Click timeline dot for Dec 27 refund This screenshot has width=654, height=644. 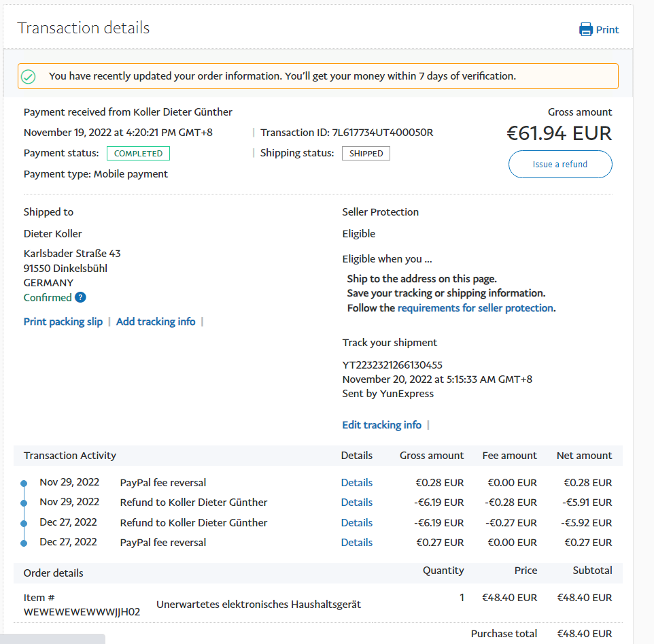click(24, 523)
